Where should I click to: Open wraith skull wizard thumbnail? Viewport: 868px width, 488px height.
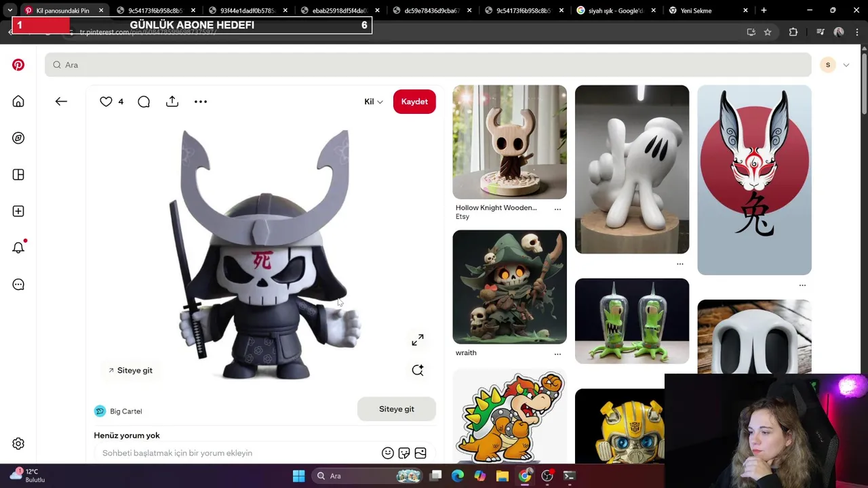(x=510, y=287)
